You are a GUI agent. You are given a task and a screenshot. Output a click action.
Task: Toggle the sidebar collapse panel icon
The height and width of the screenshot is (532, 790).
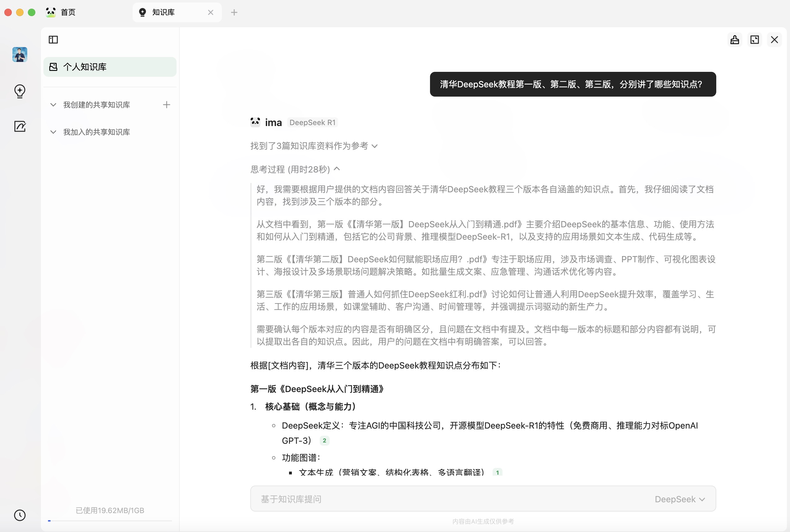53,40
